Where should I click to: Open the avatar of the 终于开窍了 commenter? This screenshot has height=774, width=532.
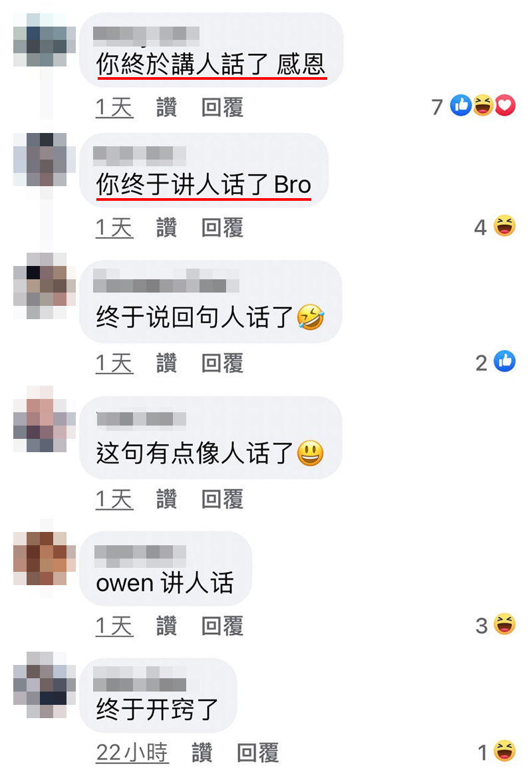tap(45, 685)
